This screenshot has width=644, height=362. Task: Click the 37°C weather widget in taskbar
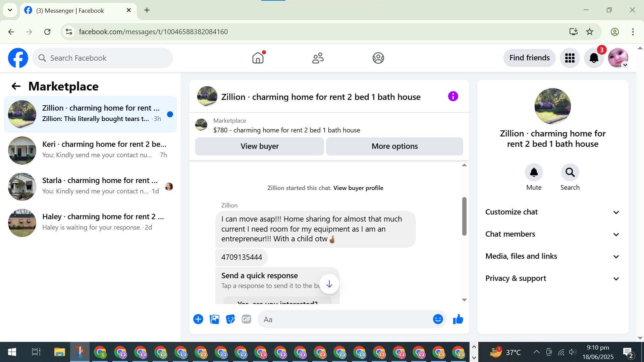click(505, 352)
